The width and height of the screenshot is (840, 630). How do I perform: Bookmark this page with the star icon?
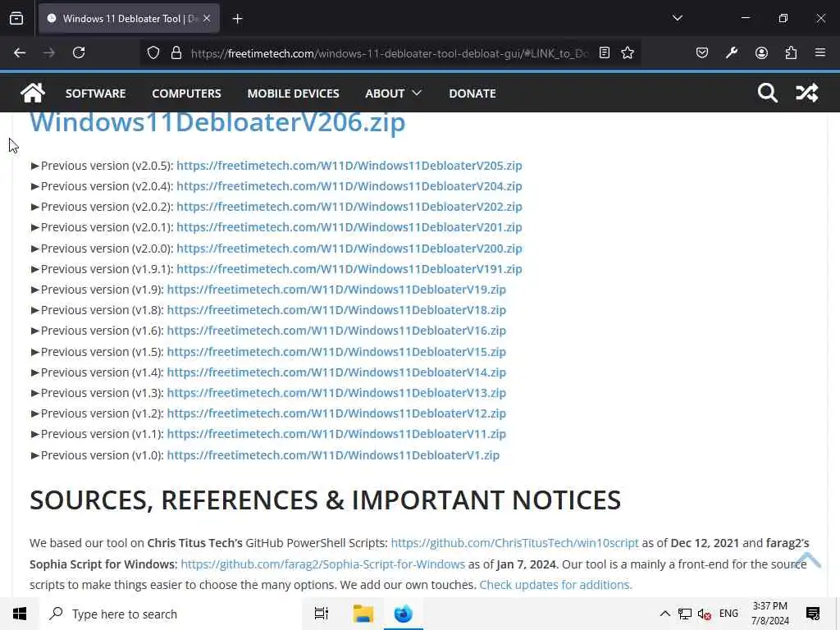(x=628, y=52)
